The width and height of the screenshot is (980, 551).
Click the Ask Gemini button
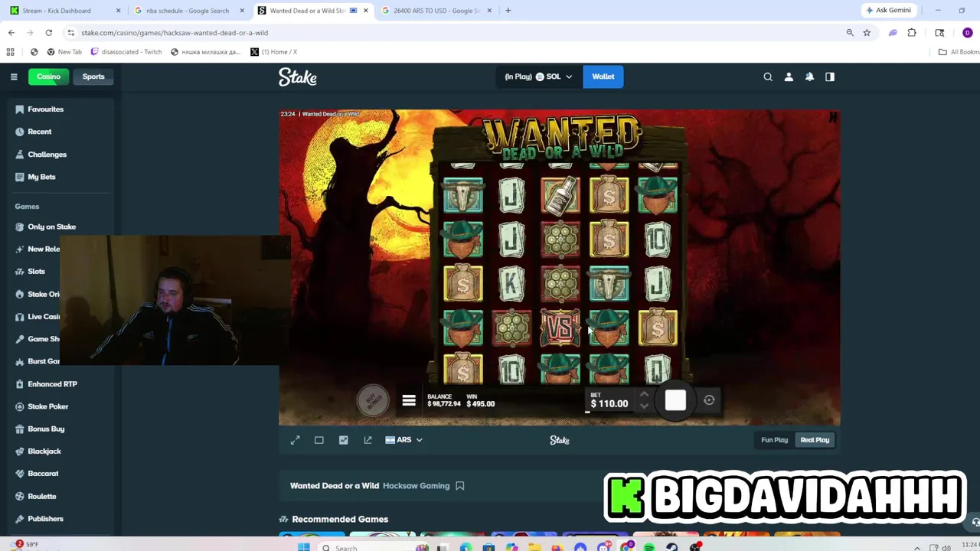[888, 11]
